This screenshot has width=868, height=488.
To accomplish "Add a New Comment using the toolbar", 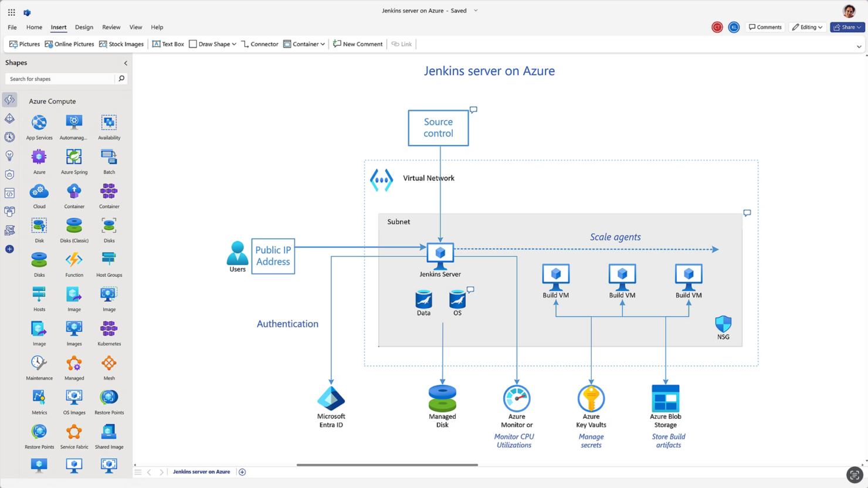I will (x=357, y=43).
